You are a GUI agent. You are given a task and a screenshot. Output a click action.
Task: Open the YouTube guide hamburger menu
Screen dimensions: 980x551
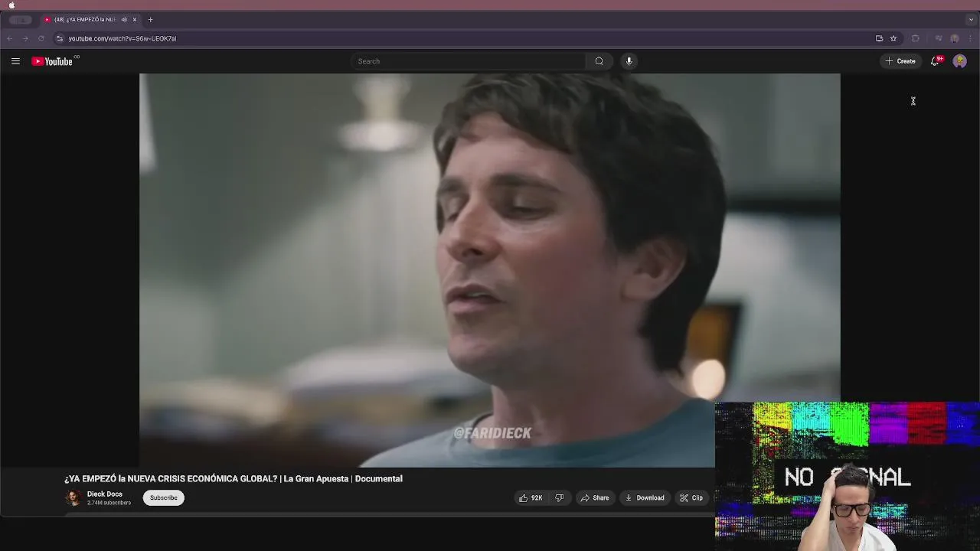tap(15, 61)
